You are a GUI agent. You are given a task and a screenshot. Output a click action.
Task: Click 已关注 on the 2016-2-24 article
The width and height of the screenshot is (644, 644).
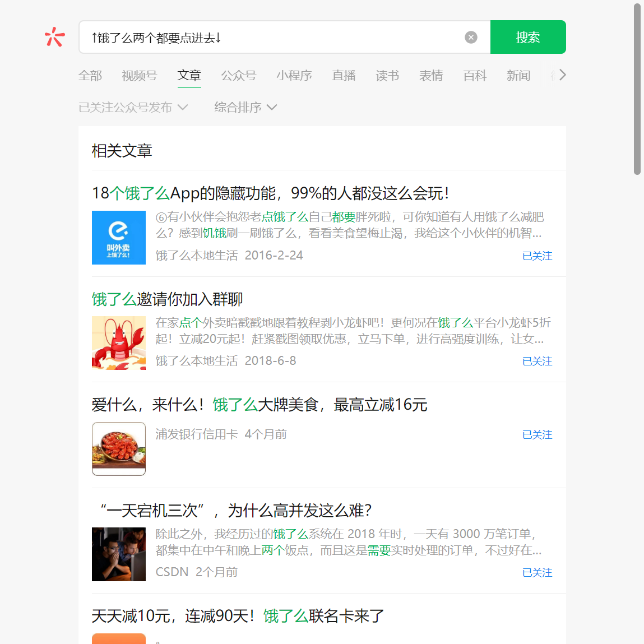[537, 256]
